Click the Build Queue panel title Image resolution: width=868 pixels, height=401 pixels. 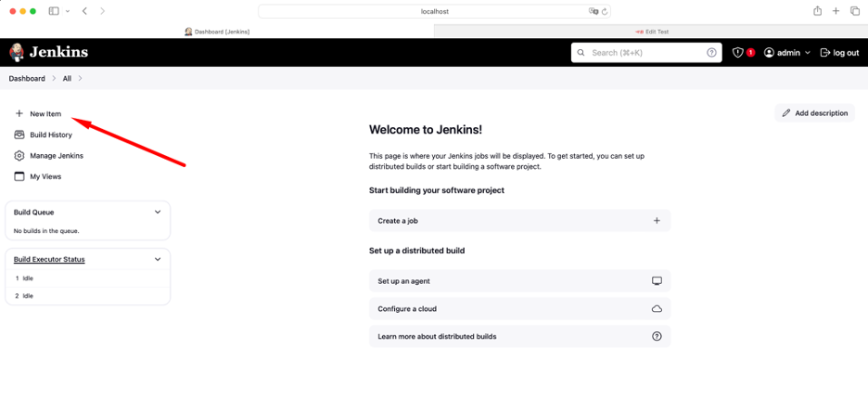33,213
